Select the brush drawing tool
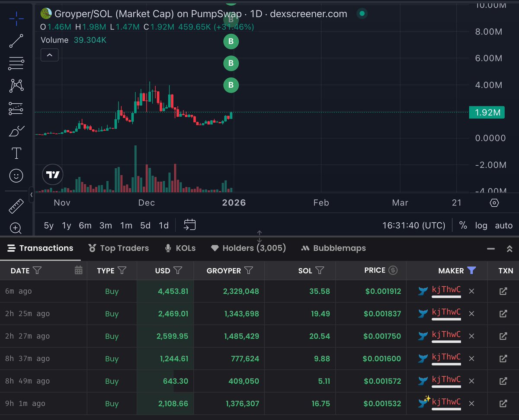The width and height of the screenshot is (519, 420). click(x=16, y=131)
